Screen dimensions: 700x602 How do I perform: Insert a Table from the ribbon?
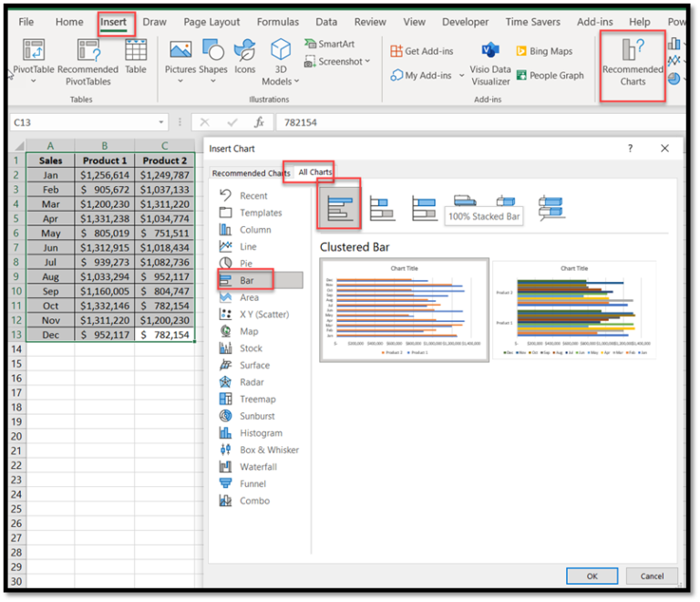136,57
